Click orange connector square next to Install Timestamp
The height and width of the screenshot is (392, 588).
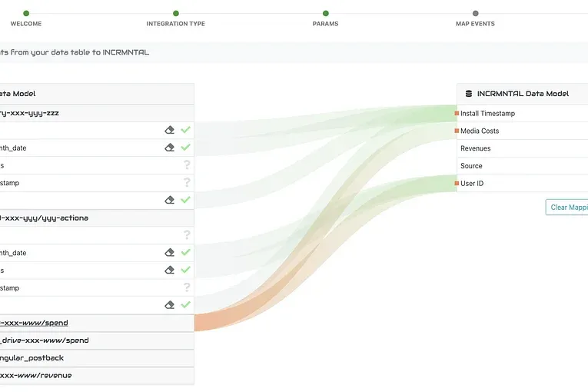coord(457,113)
